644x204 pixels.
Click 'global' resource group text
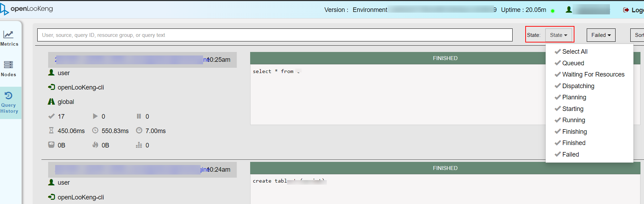point(66,102)
